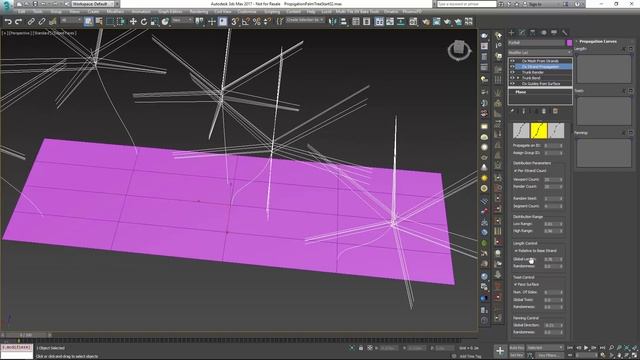Image resolution: width=640 pixels, height=360 pixels.
Task: Click the teapot Render Production icon
Action: (447, 22)
